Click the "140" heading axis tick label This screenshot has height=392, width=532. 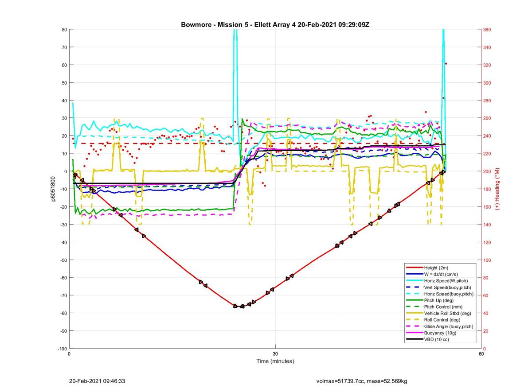488,225
